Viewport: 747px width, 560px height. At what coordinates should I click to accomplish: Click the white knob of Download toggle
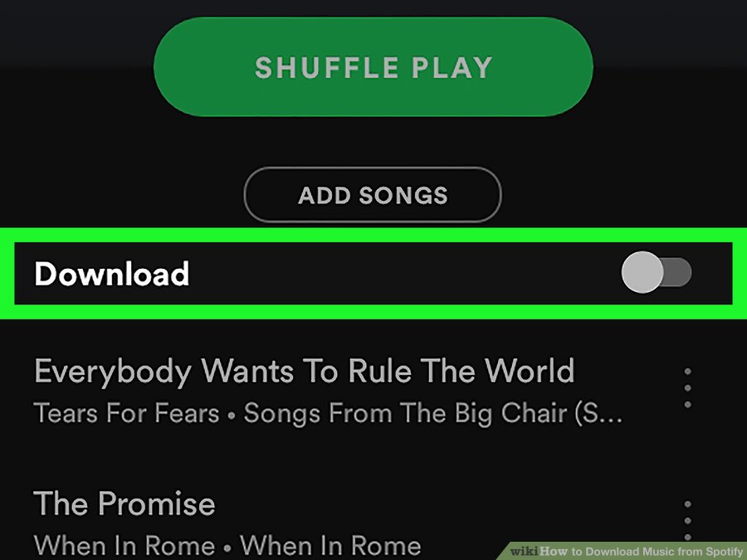coord(642,272)
